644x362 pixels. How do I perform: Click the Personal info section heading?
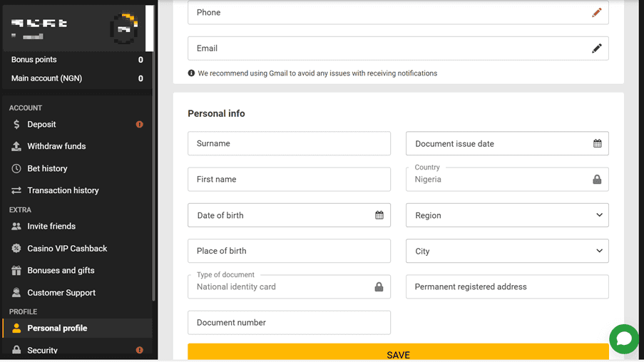point(216,114)
